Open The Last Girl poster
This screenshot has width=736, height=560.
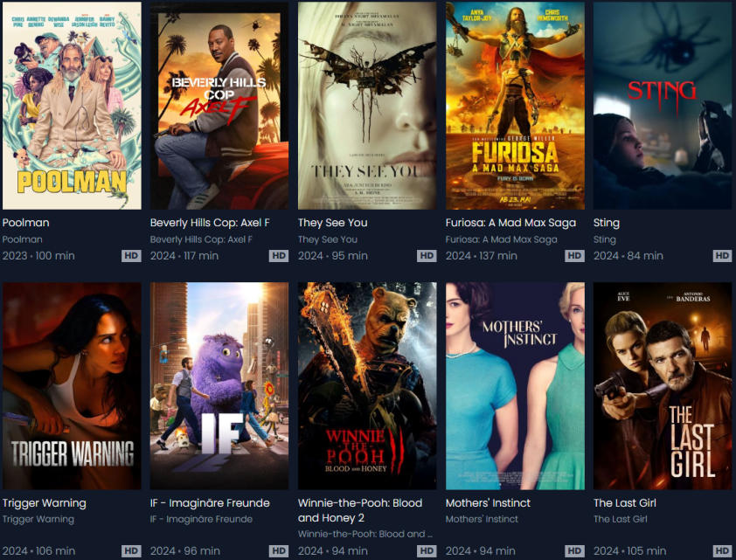point(663,385)
